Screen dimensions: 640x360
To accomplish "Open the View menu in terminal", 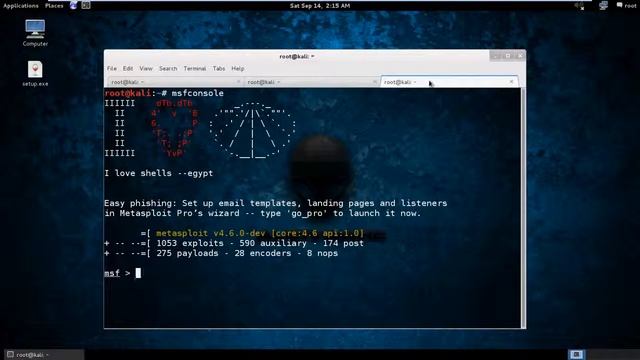I will (x=146, y=69).
